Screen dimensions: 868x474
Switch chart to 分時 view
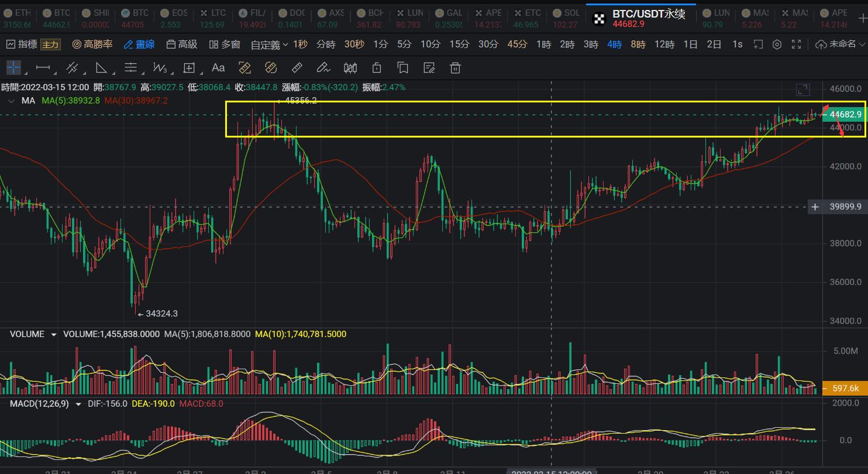326,44
